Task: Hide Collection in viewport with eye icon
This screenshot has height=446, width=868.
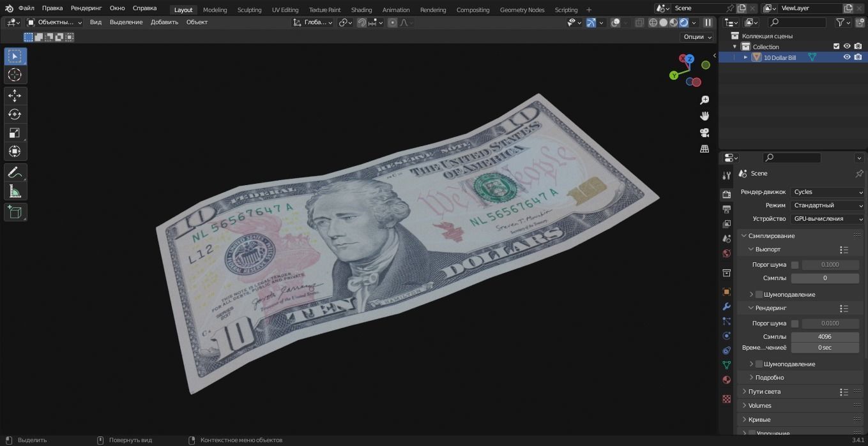Action: 847,47
